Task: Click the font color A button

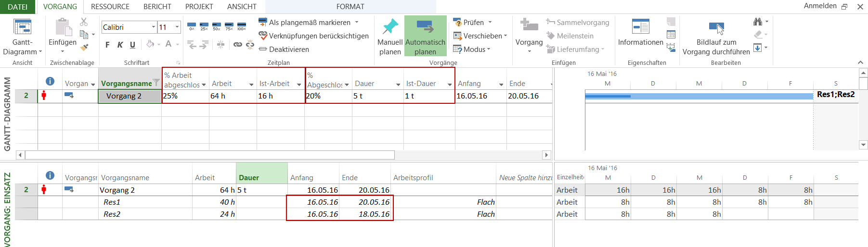Action: click(x=168, y=44)
